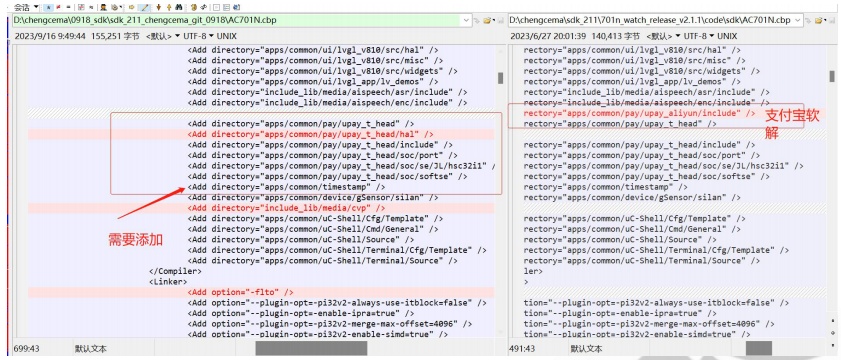
Task: Open the Rules referee icon
Action: pyautogui.click(x=104, y=8)
